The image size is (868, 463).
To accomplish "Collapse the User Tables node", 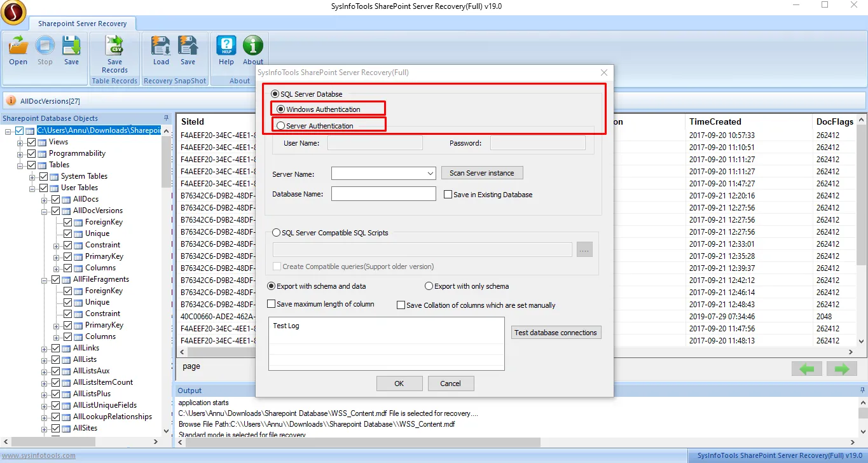I will 33,188.
